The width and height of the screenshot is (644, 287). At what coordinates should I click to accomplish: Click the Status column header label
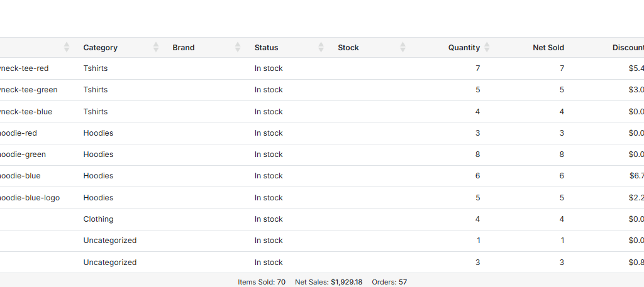[266, 48]
